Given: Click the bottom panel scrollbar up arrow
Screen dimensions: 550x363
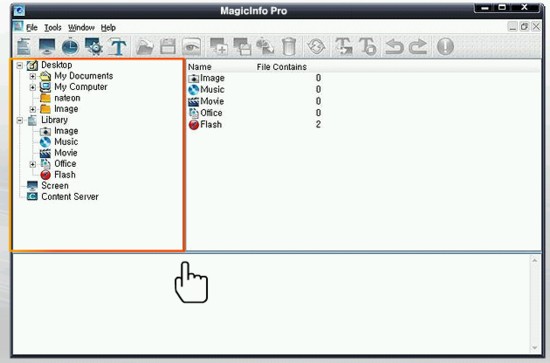Looking at the screenshot, I should (535, 260).
